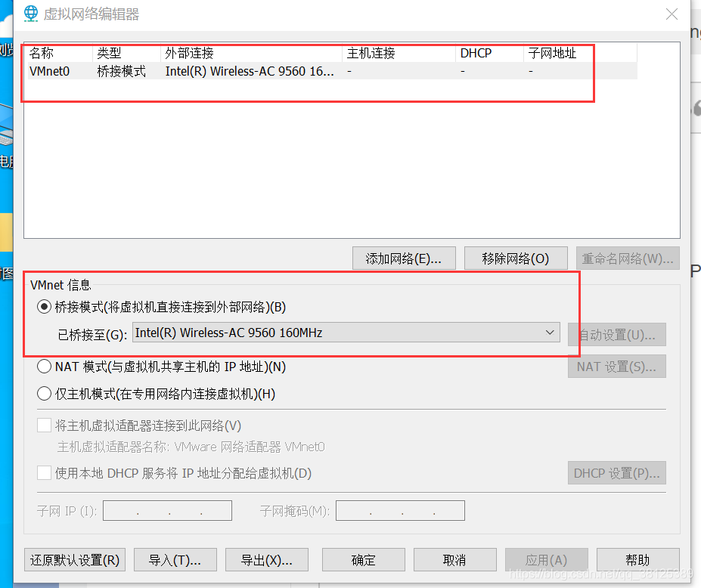
Task: Enable 仅主机模式 networking
Action: [42, 393]
